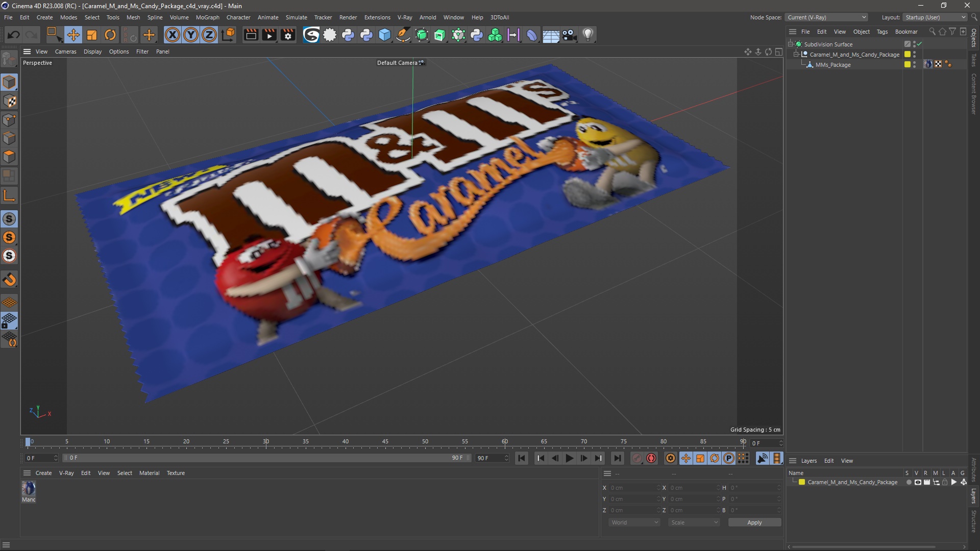Open Edit Render Settings icon
Image resolution: width=980 pixels, height=551 pixels.
(288, 35)
